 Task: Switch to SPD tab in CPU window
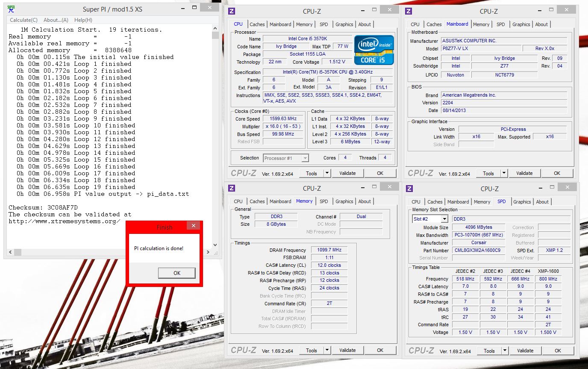pyautogui.click(x=324, y=24)
